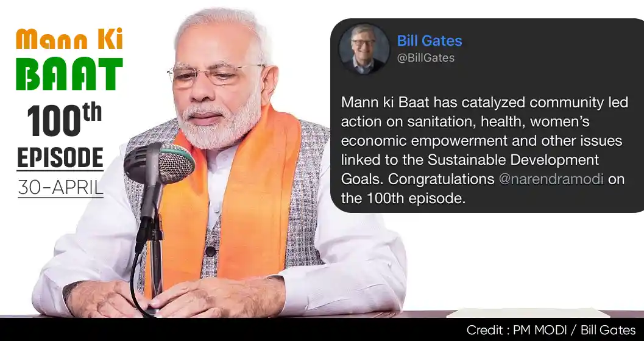Viewport: 644px width, 341px height.
Task: Click the 30-APRIL date text
Action: click(60, 187)
